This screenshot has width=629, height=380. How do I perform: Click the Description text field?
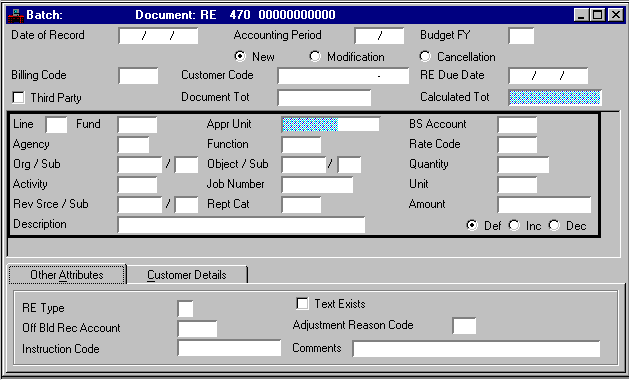(241, 225)
